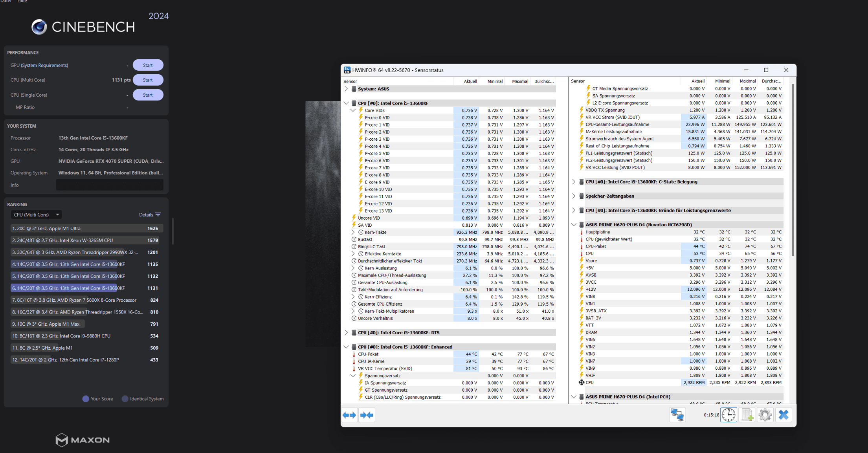Click the Aktuell column header in left pane
This screenshot has height=453, width=868.
(x=466, y=81)
